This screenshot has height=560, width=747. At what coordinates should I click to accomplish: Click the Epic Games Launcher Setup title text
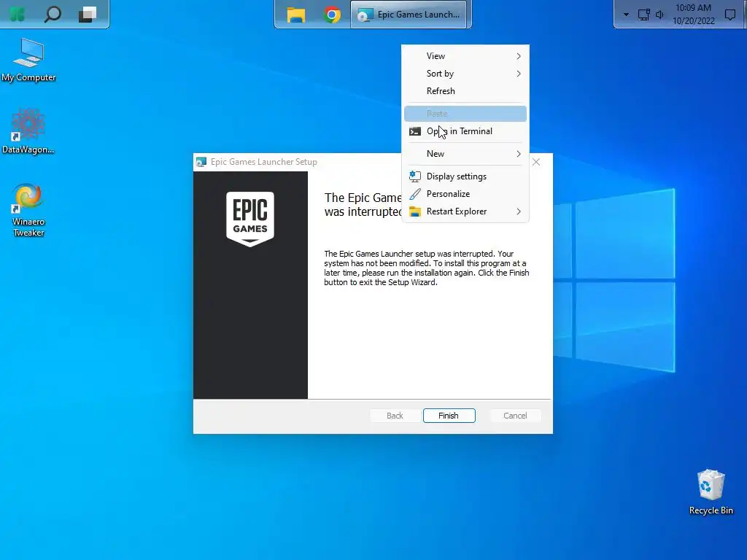click(264, 162)
